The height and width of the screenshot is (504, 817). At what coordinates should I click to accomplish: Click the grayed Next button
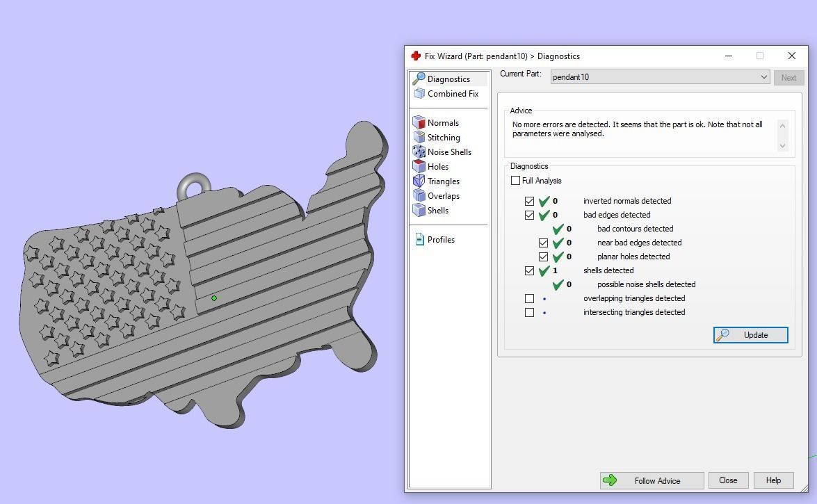pos(788,78)
